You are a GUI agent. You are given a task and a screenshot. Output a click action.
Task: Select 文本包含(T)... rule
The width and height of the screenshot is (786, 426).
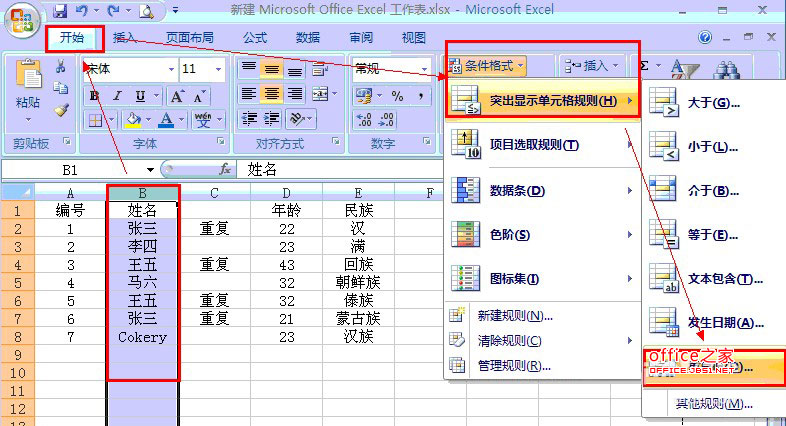[x=715, y=279]
